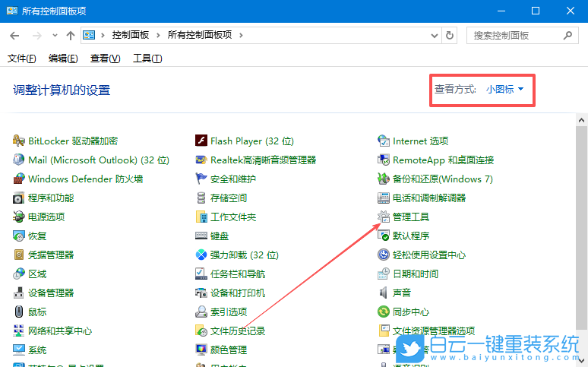Click the Realtek audio manager icon
This screenshot has width=588, height=367.
[x=201, y=160]
